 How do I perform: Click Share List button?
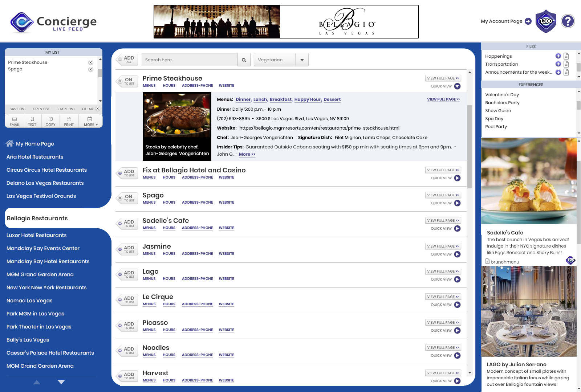coord(66,109)
